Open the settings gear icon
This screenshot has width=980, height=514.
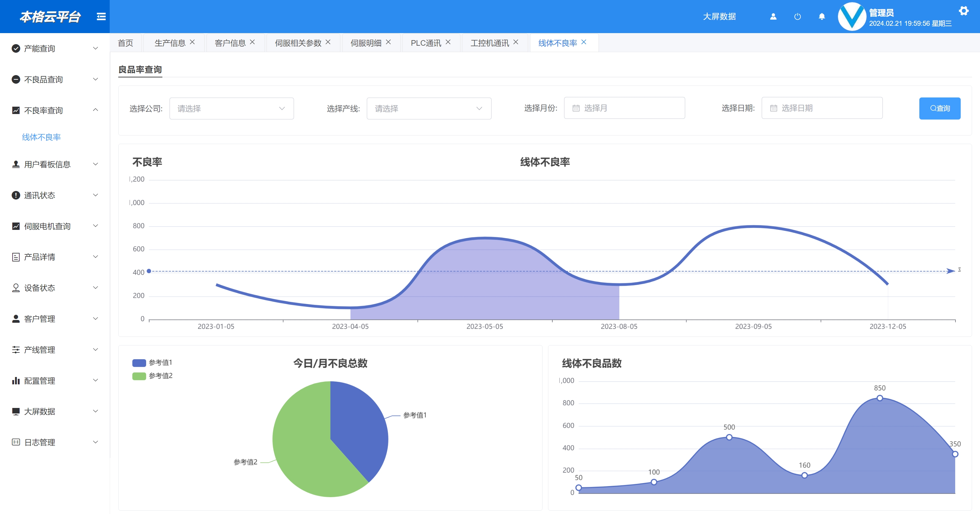tap(964, 11)
